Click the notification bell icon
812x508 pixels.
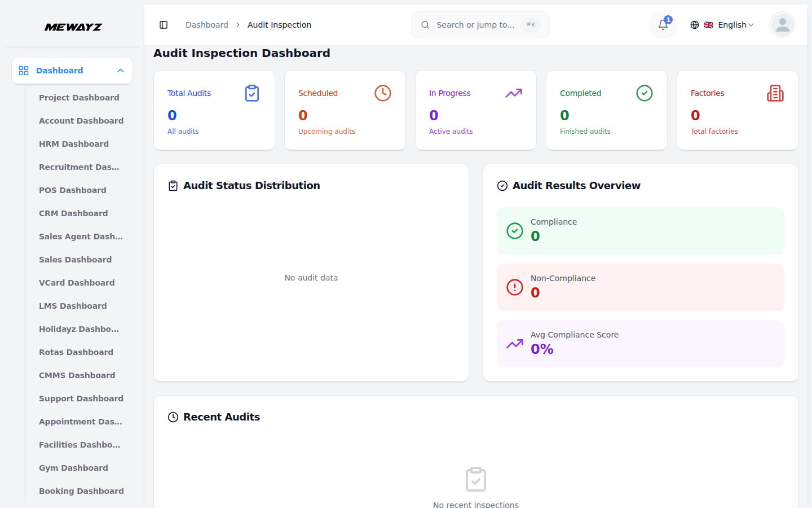(x=663, y=25)
